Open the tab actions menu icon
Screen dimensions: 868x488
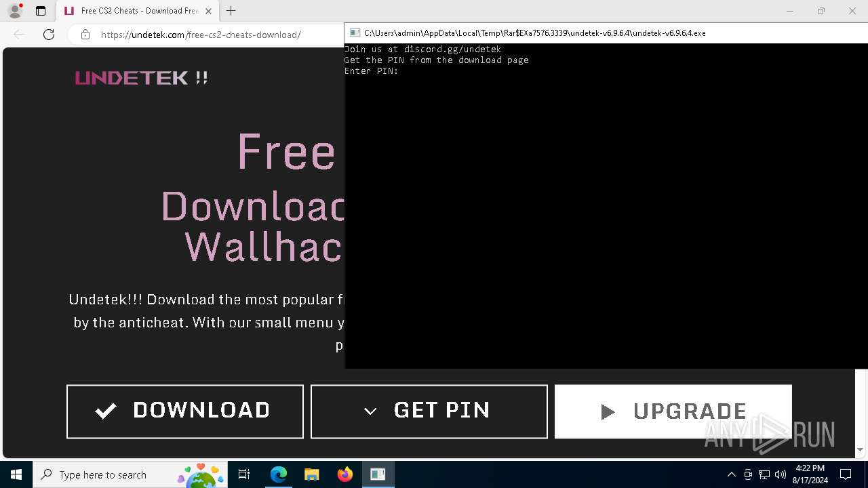[41, 11]
